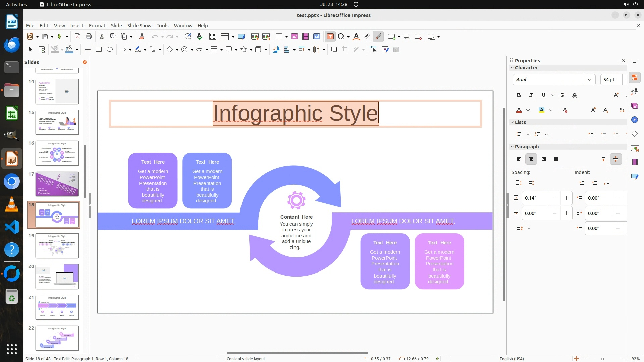This screenshot has height=362, width=644.
Task: Open LibreOffice Calc from the dock
Action: pos(12,113)
